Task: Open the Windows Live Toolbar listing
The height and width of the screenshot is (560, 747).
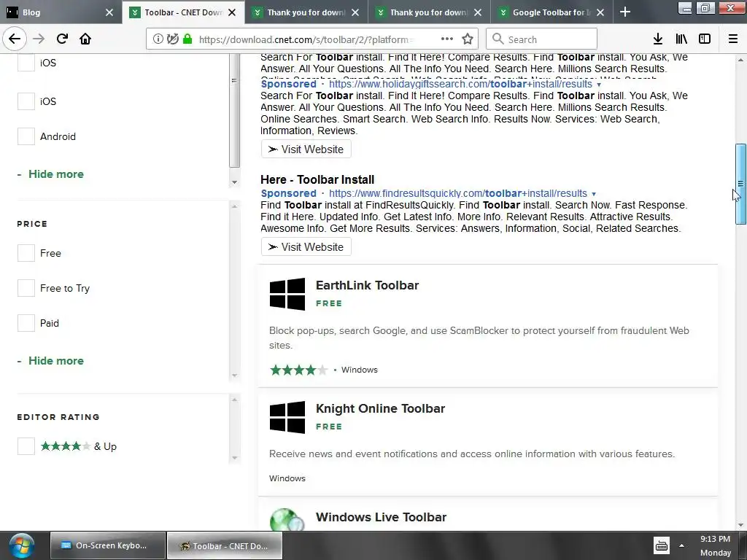Action: pyautogui.click(x=381, y=517)
